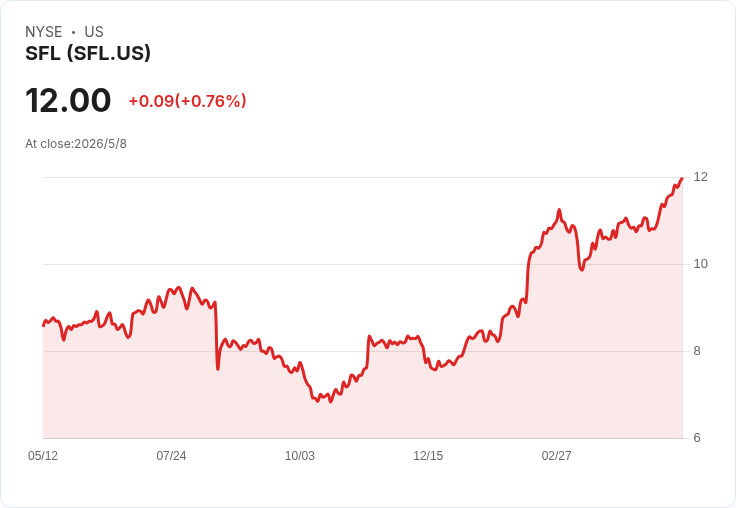Click the late February price peak on chart
736x508 pixels.
click(x=559, y=210)
